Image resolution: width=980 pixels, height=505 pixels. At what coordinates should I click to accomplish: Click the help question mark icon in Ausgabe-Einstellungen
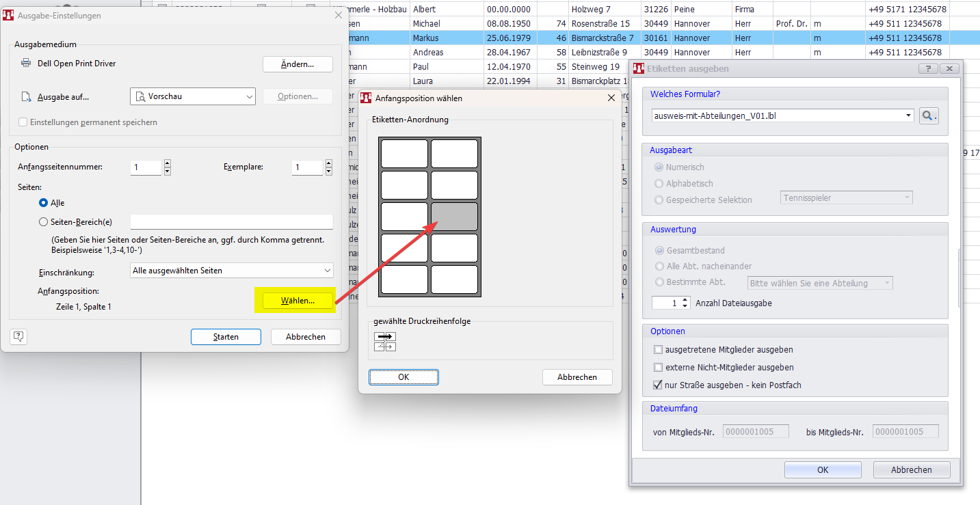pos(18,336)
